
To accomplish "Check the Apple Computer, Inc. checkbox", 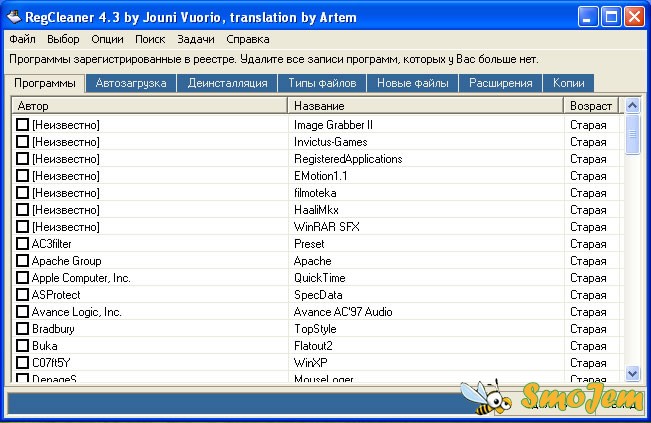I will click(x=22, y=278).
